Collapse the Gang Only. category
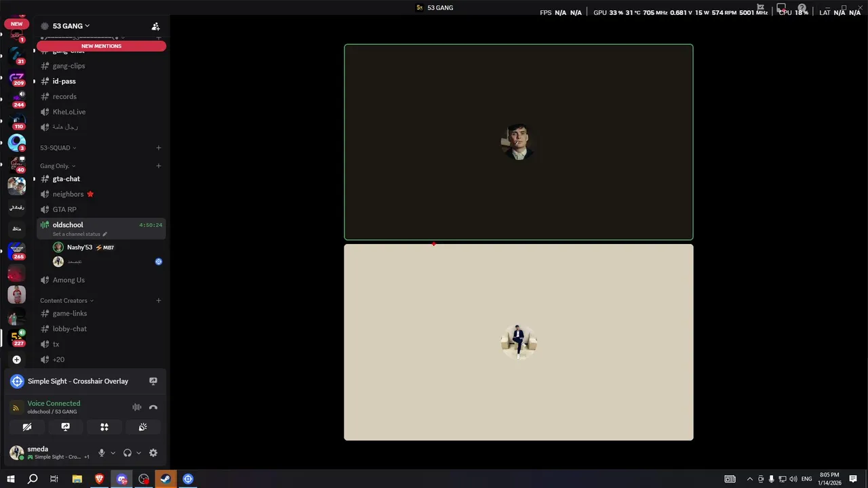 58,166
